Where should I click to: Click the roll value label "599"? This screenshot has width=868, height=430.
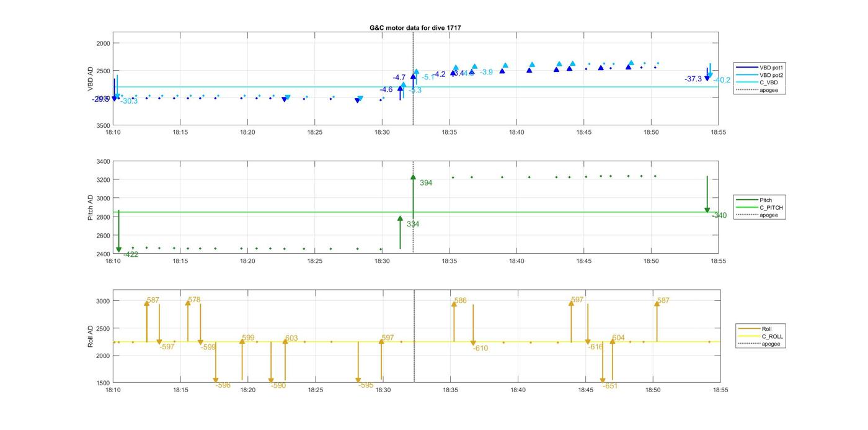(x=248, y=338)
